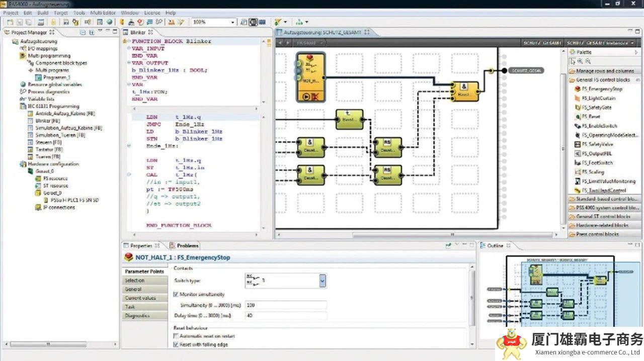Choose the FS_SafetyGate palette block
Screen dimensions: 644x361
[596, 108]
